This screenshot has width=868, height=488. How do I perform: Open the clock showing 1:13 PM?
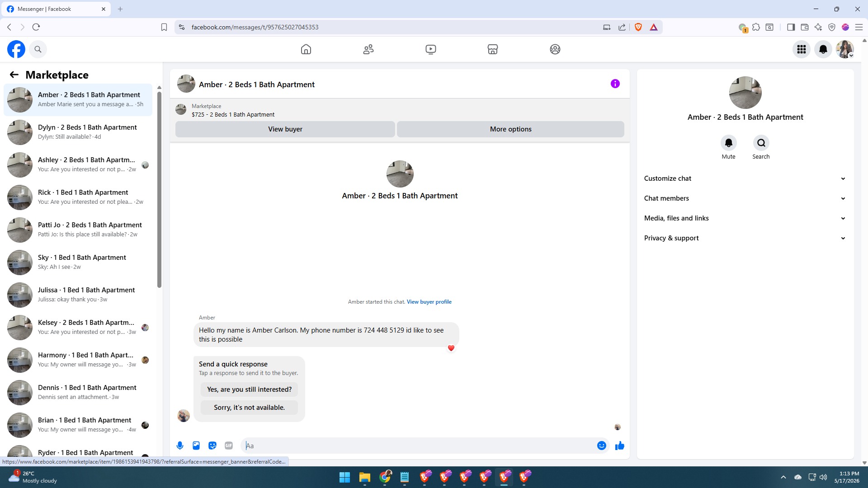[x=847, y=477]
